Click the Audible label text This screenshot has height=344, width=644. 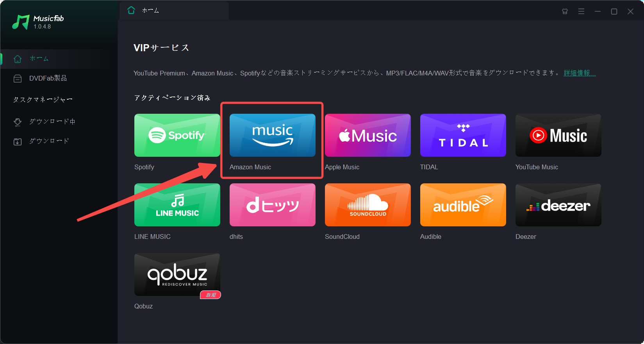tap(431, 236)
